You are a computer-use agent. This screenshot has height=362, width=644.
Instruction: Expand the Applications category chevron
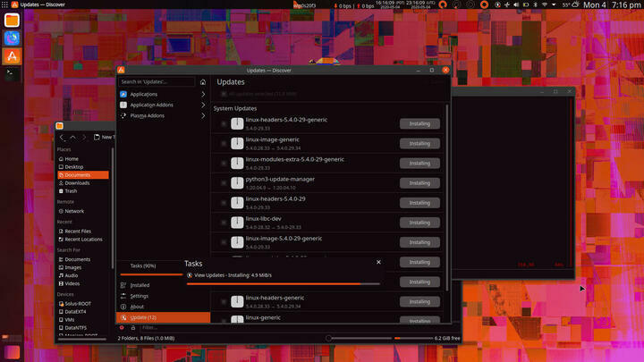tap(203, 94)
